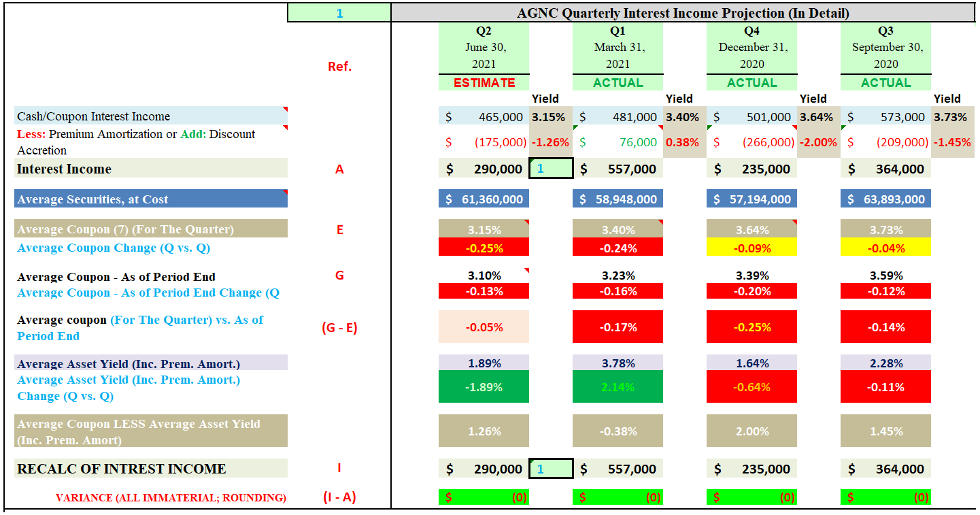
Task: Click the green Q1 discount accretion value 76,000
Action: [x=618, y=142]
